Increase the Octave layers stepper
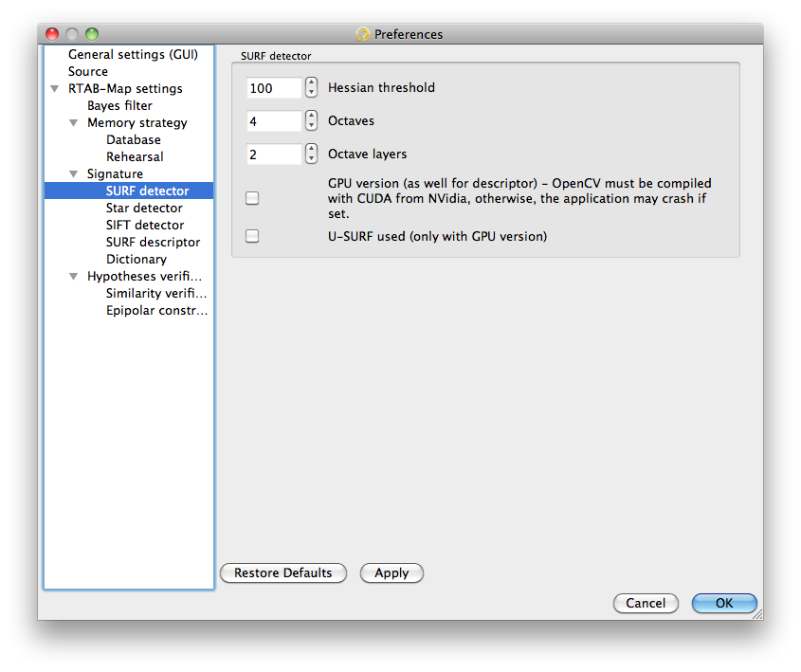801x672 pixels. click(311, 149)
